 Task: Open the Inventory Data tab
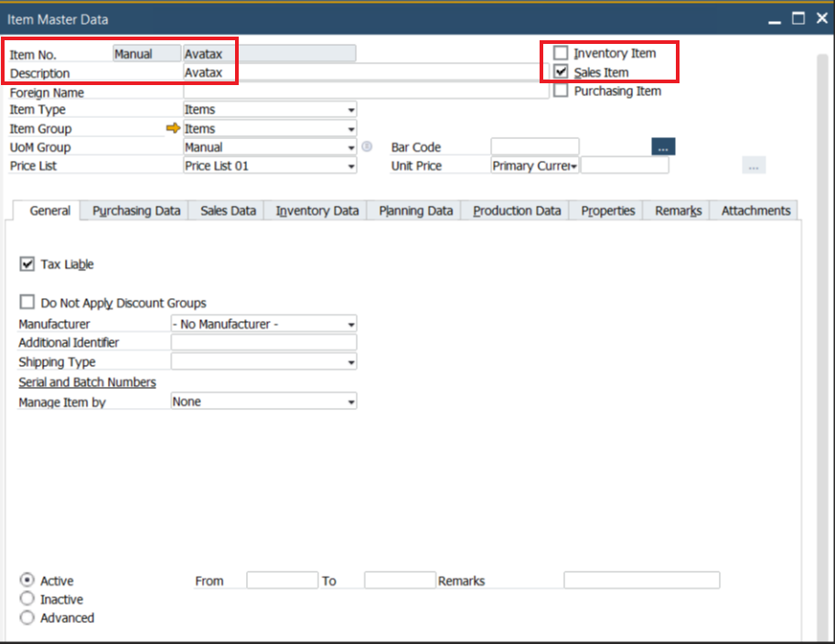pyautogui.click(x=316, y=211)
